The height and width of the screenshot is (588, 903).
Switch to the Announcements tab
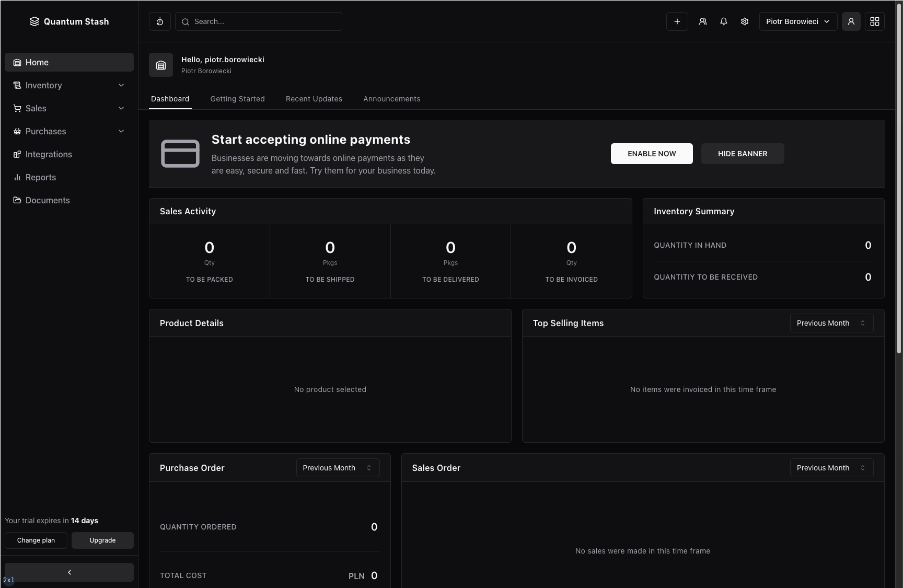392,99
